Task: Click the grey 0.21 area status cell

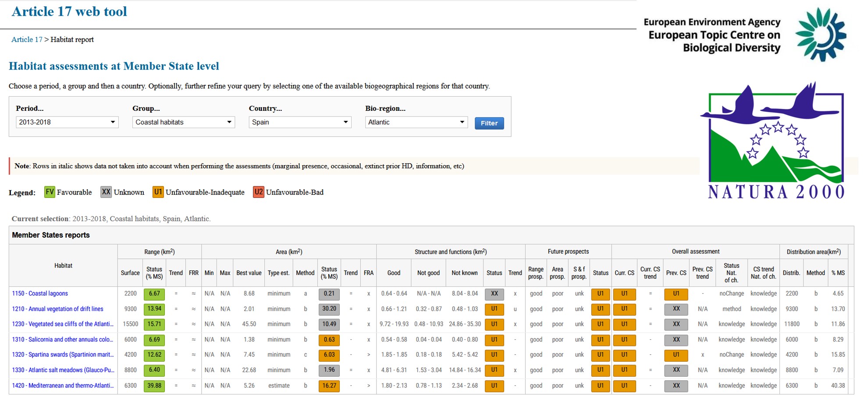Action: 329,294
